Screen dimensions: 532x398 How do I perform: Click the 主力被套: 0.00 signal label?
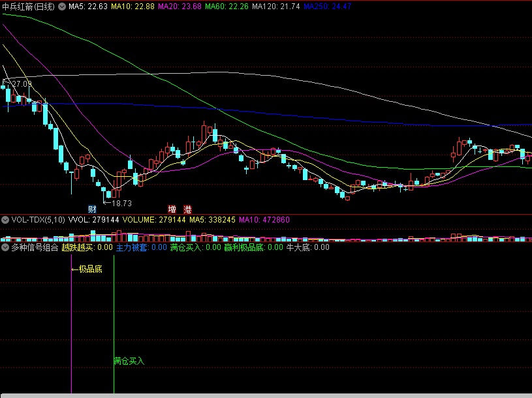142,247
